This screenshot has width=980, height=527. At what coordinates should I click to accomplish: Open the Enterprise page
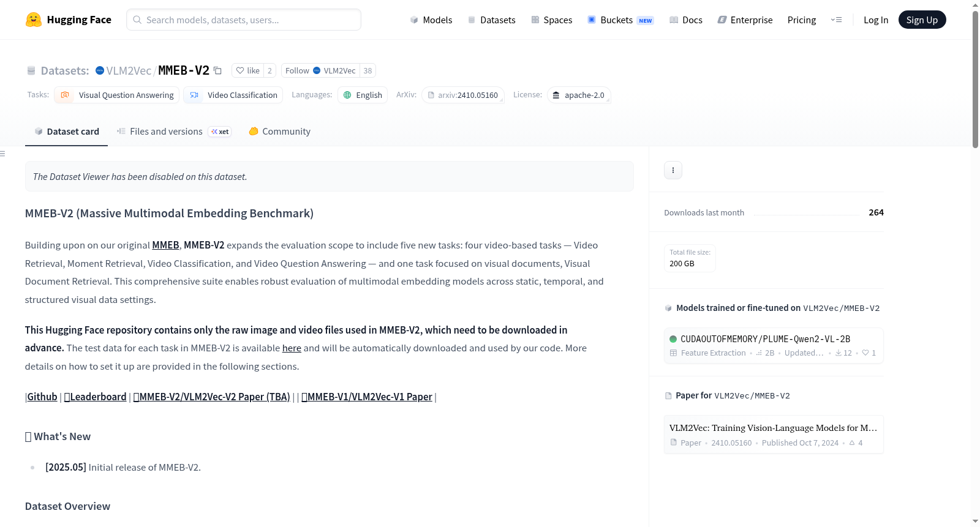(x=745, y=20)
